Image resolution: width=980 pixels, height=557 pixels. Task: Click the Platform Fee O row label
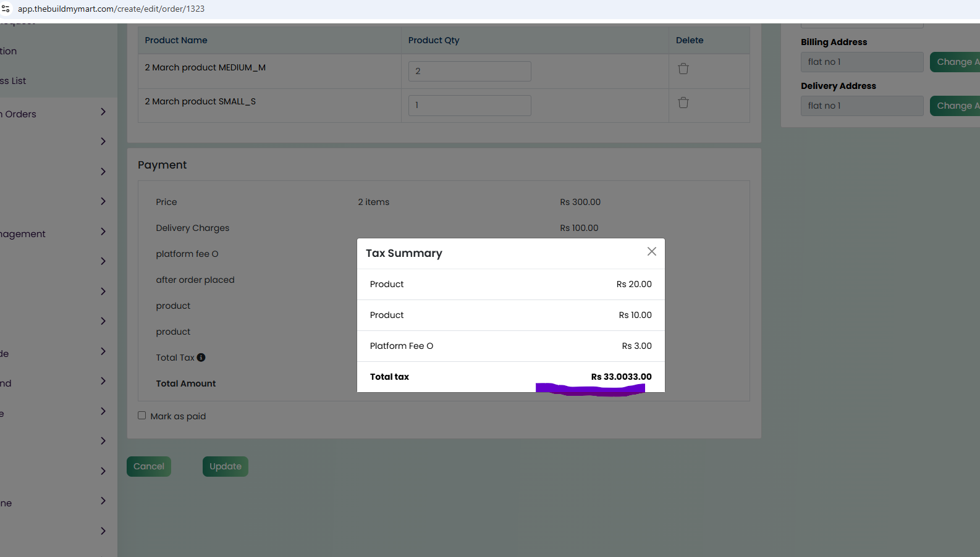[x=402, y=346]
